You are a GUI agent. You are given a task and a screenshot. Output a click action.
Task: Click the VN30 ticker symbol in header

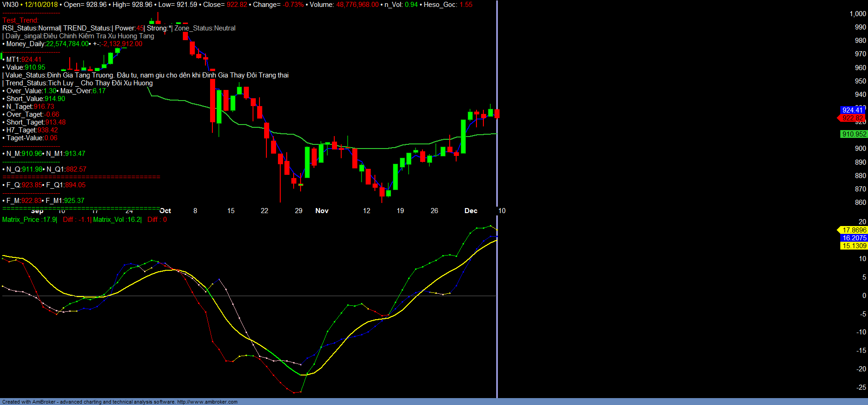click(10, 5)
